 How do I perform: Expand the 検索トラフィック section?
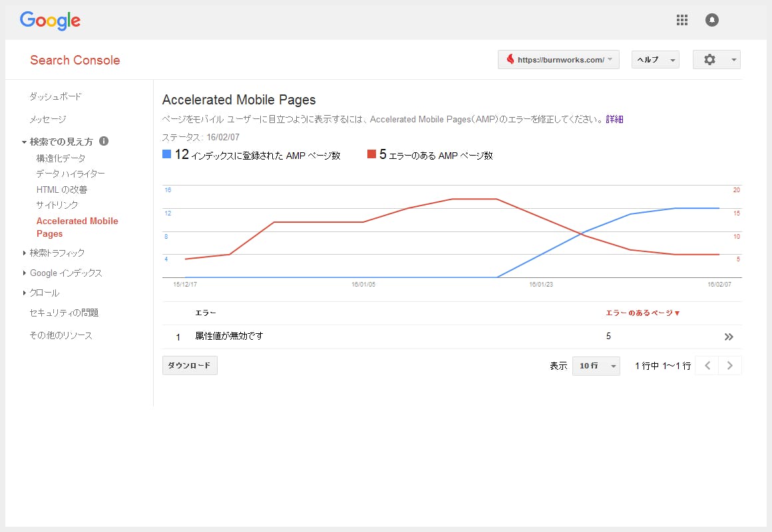click(x=57, y=253)
